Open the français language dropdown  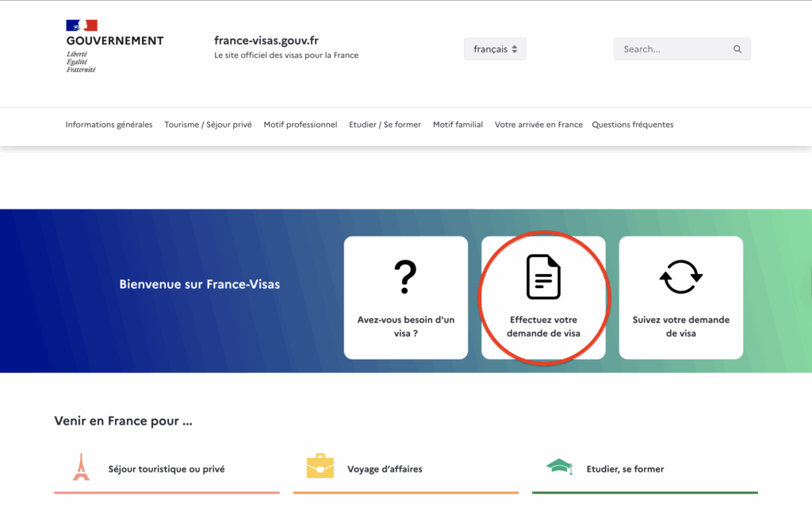(495, 49)
